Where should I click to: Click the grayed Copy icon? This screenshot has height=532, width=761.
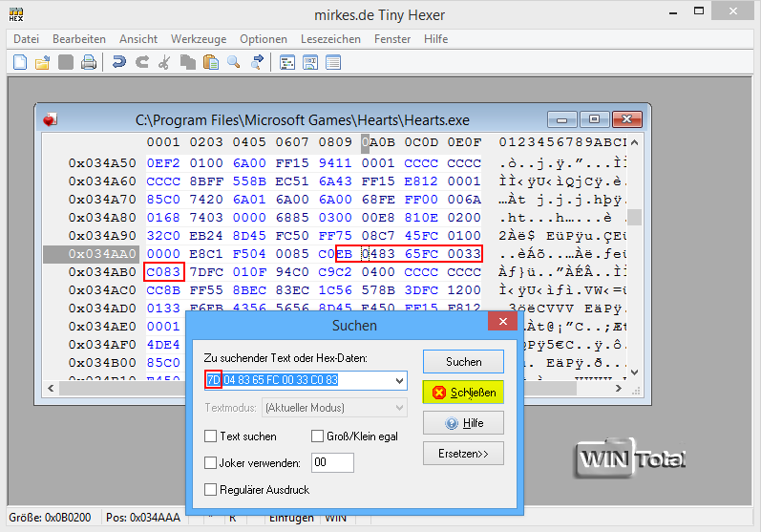point(188,62)
